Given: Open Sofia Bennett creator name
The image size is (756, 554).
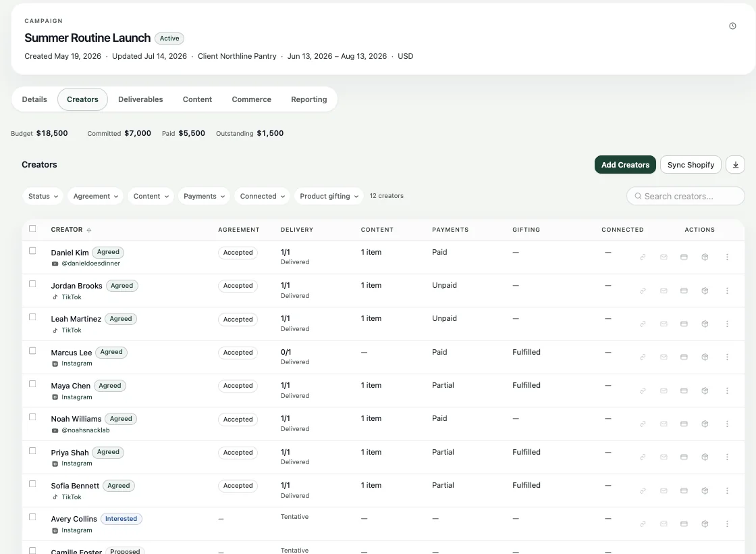Looking at the screenshot, I should click(x=75, y=486).
